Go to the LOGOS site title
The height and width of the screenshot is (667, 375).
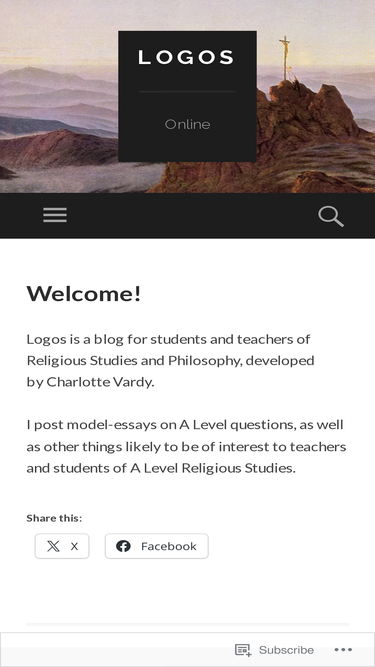[187, 57]
